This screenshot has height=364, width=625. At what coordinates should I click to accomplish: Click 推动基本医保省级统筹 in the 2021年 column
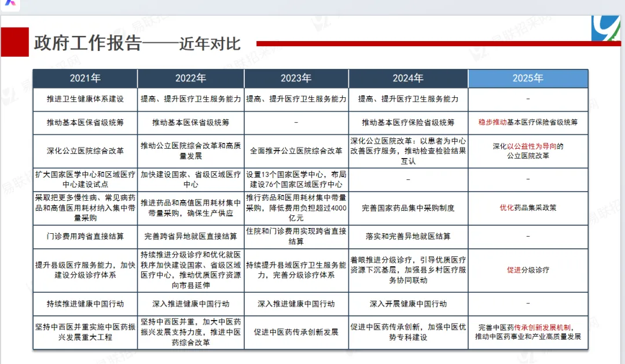click(85, 123)
